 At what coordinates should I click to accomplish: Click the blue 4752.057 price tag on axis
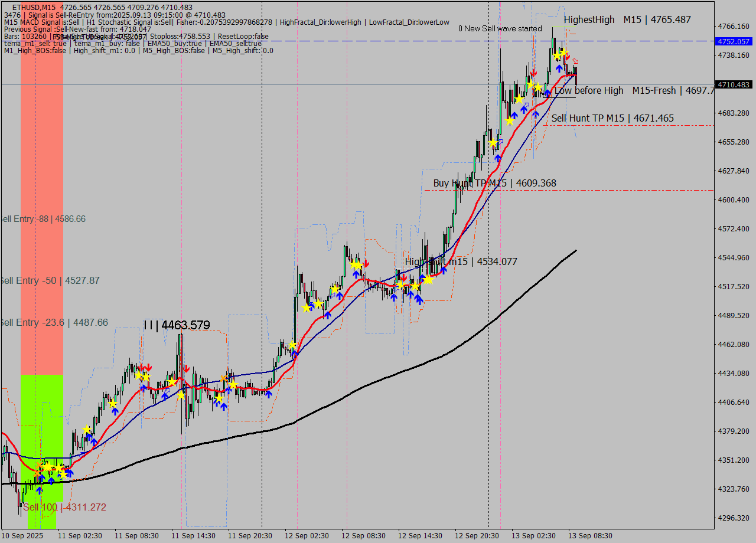coord(733,41)
